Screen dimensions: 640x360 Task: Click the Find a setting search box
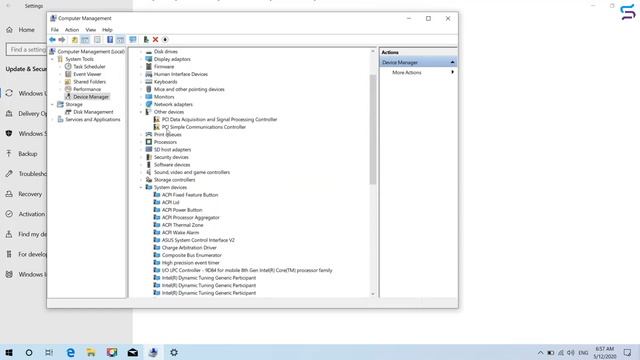point(27,49)
